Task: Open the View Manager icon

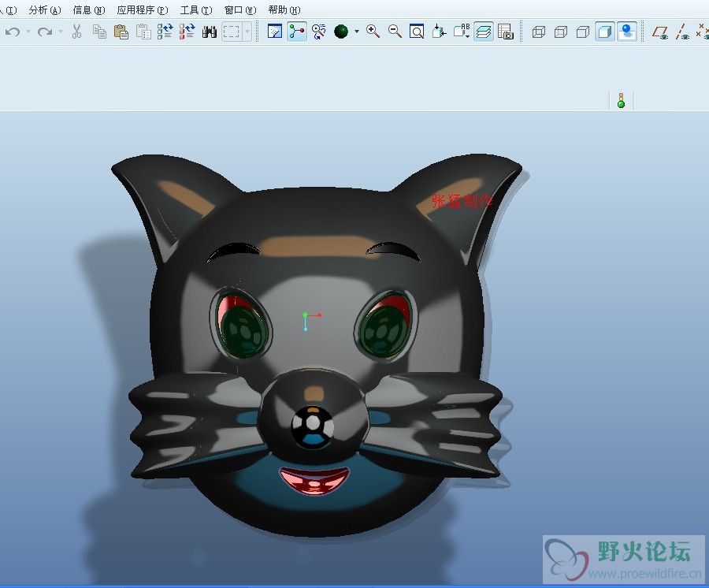Action: coord(506,32)
